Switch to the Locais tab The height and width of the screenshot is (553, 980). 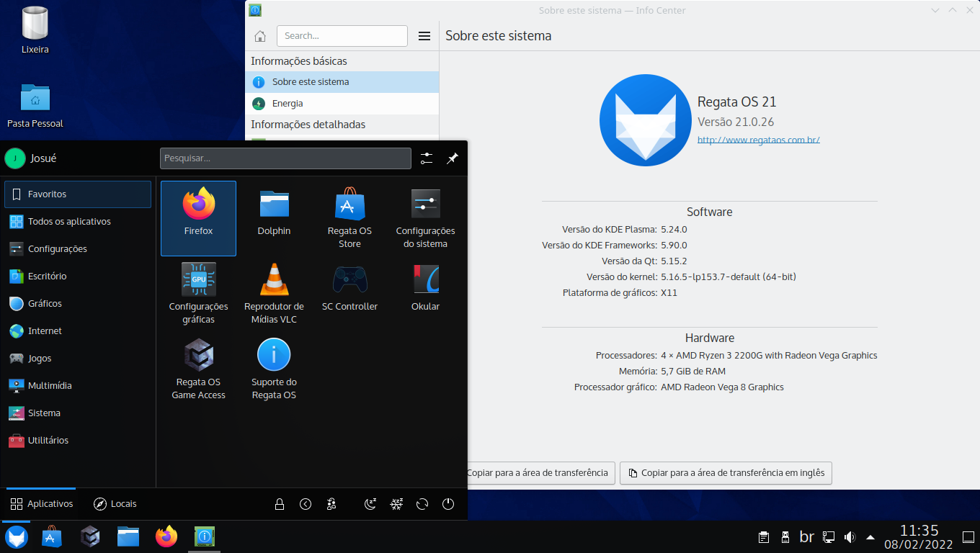(115, 504)
